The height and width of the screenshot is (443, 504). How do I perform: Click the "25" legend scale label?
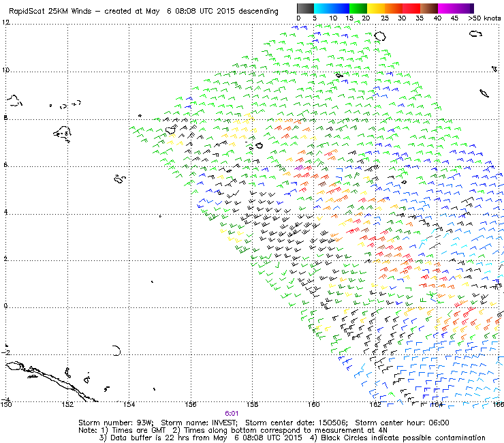tap(385, 18)
